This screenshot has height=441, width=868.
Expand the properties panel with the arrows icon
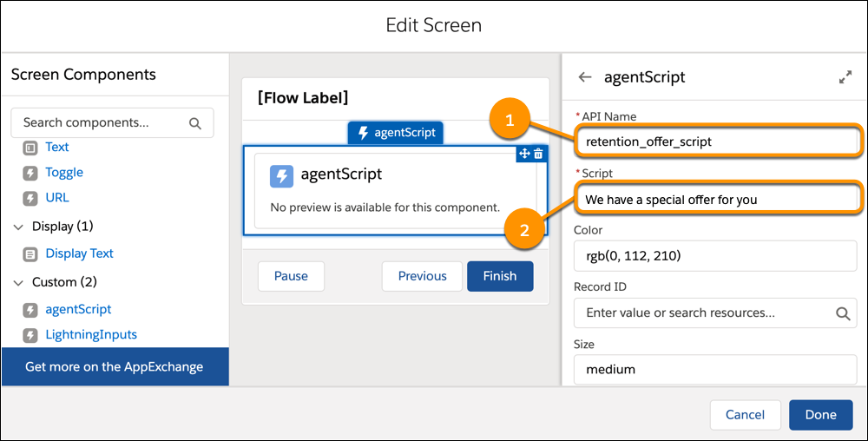pos(845,77)
